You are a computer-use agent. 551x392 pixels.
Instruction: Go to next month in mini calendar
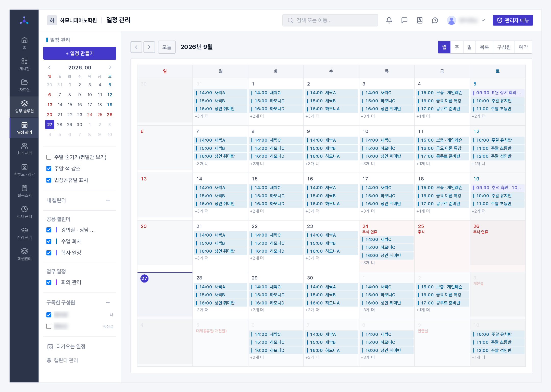coord(110,67)
